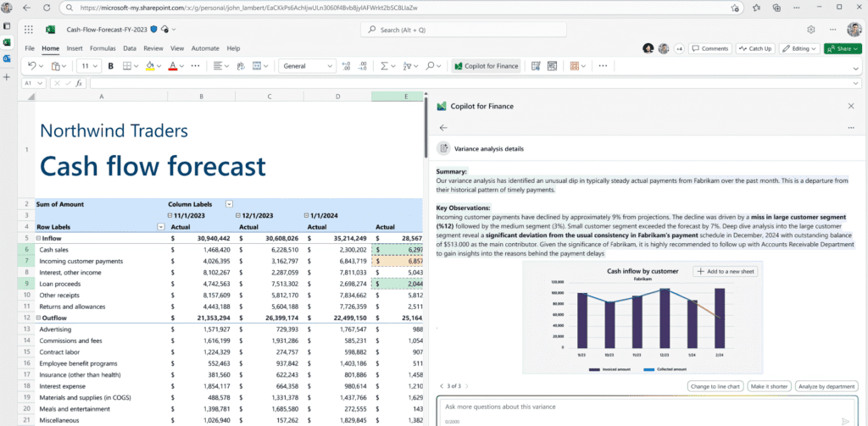Undo the last action

point(32,66)
